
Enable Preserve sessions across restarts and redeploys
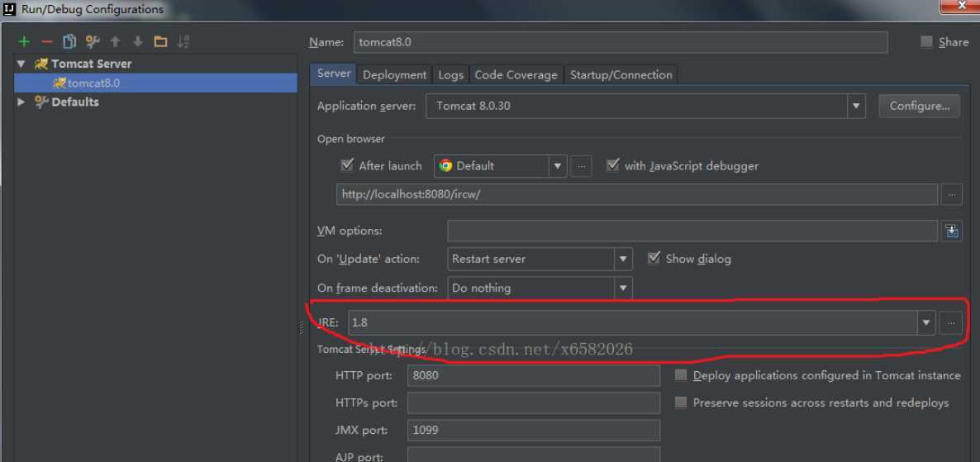[x=681, y=402]
